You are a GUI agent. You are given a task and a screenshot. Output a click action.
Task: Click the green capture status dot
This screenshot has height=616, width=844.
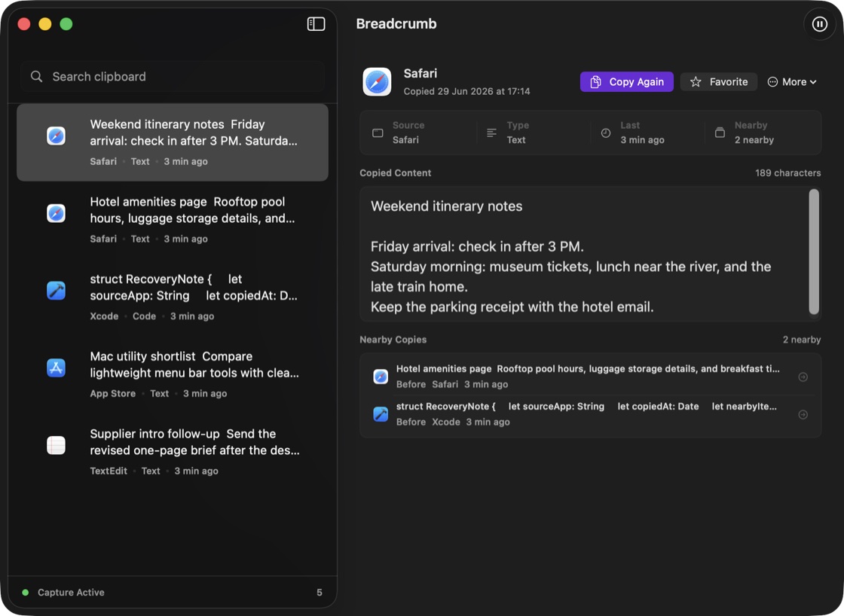[26, 593]
